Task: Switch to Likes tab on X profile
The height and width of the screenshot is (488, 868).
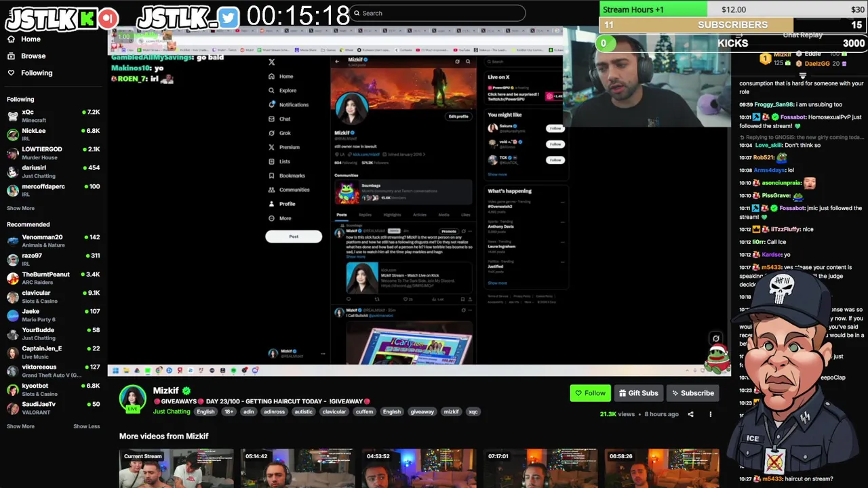Action: coord(465,215)
